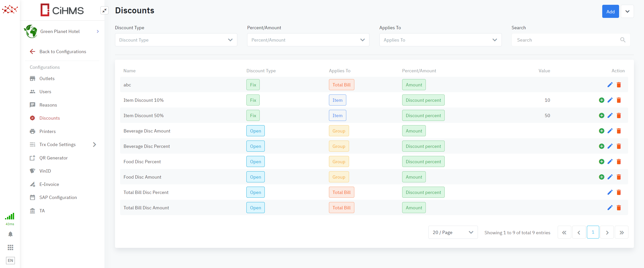Delete the Item Discount 10% row
This screenshot has height=268, width=644.
pyautogui.click(x=619, y=100)
